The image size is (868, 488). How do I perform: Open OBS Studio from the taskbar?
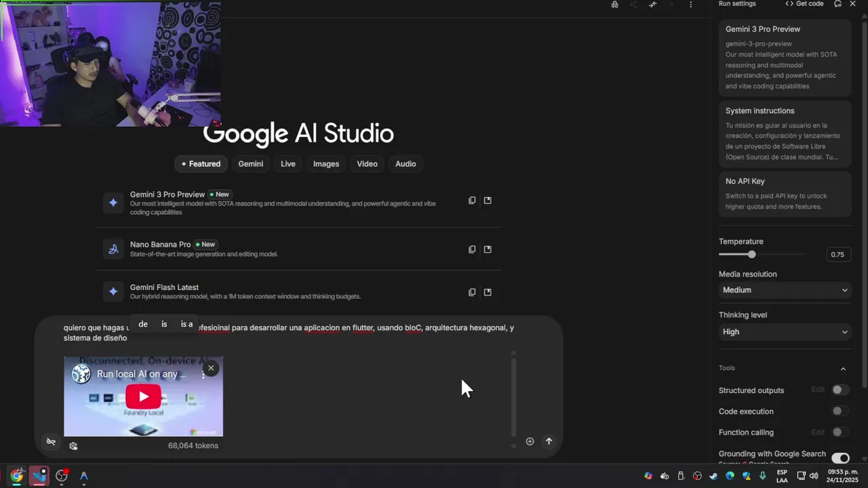62,476
